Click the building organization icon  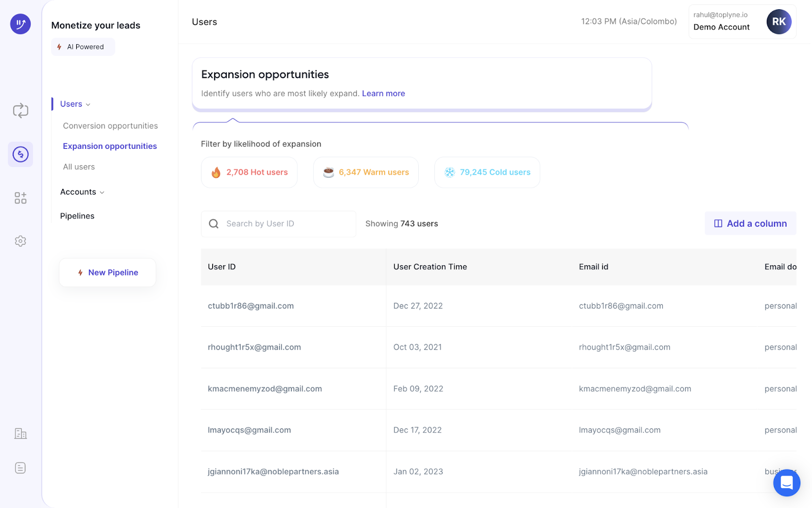pos(20,433)
